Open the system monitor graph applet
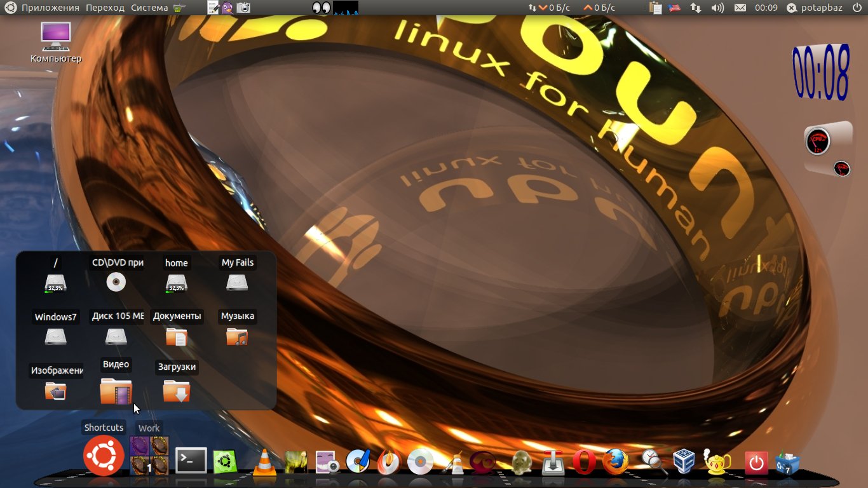868x488 pixels. tap(346, 8)
